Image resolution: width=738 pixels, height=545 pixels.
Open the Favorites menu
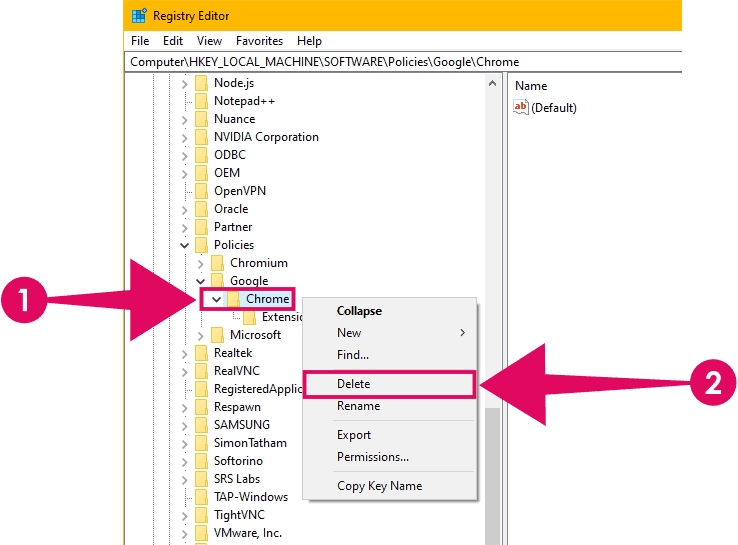[259, 41]
